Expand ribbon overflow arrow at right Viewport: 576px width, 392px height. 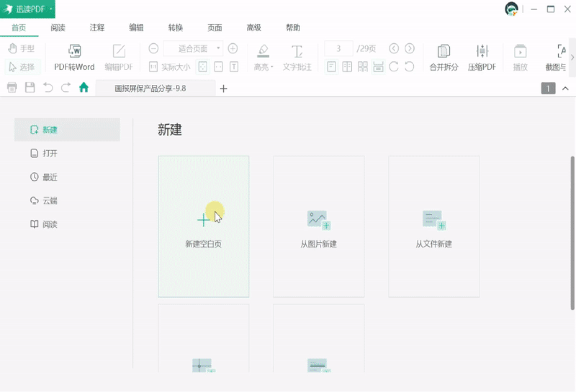[x=572, y=58]
